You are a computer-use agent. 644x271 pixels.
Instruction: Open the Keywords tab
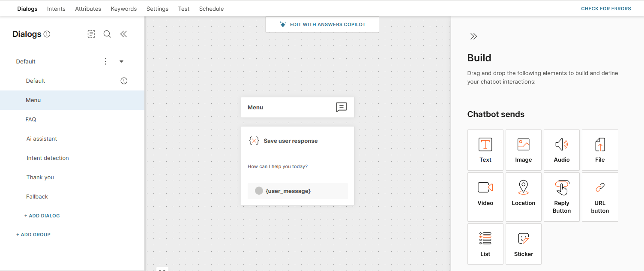(124, 9)
